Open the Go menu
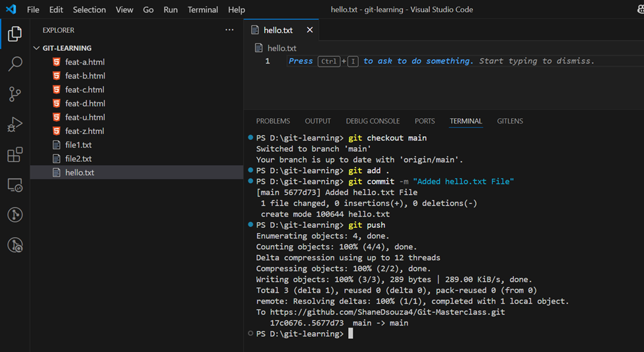This screenshot has width=644, height=352. (148, 9)
